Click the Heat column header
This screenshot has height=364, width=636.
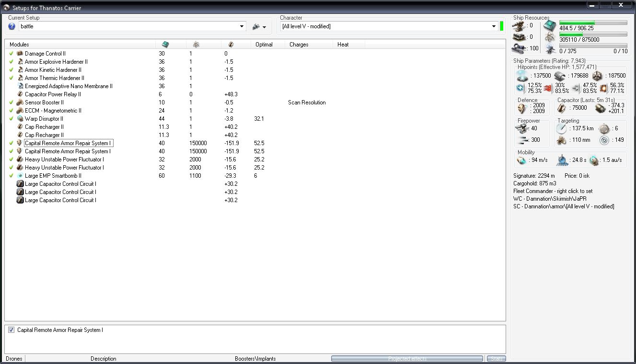point(349,45)
